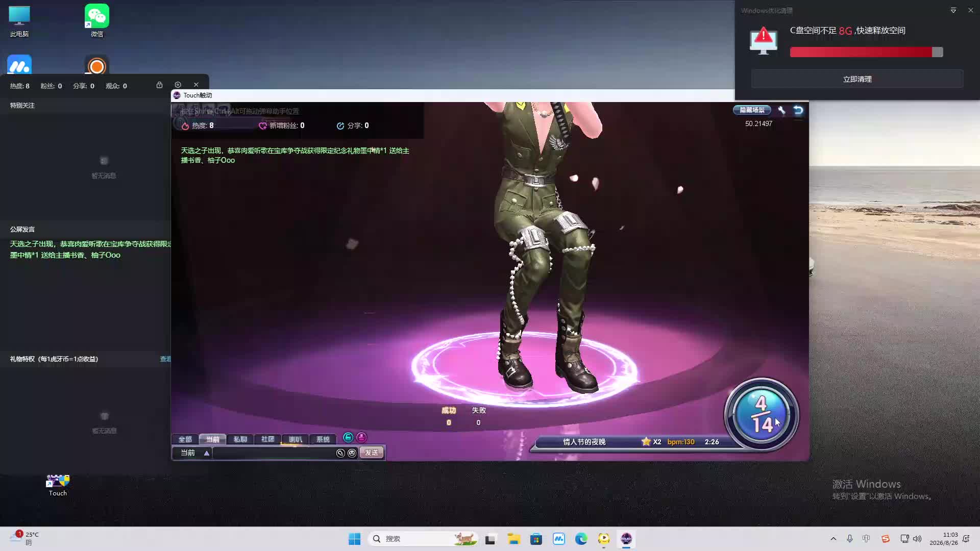Switch to the 当前 chat tab

point(212,439)
